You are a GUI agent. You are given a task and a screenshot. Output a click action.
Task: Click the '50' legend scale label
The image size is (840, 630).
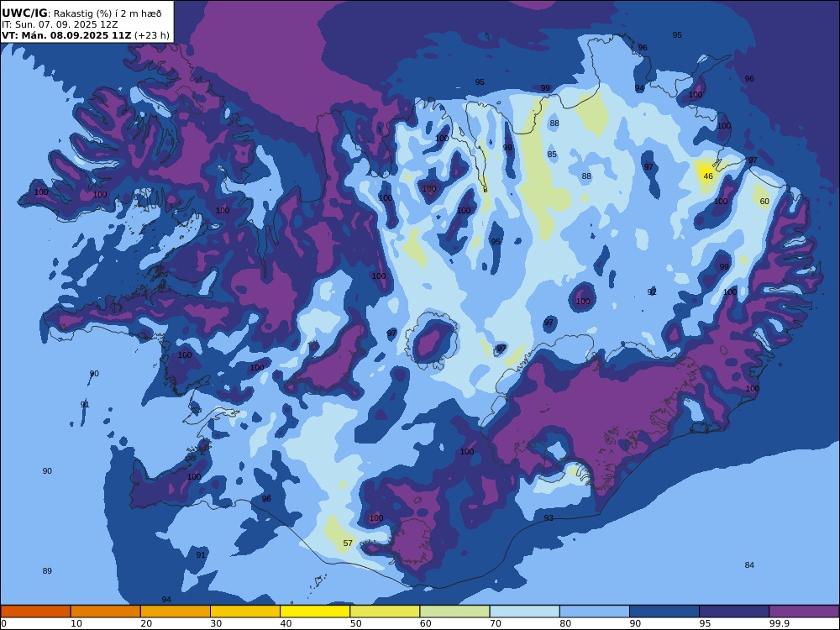(355, 623)
